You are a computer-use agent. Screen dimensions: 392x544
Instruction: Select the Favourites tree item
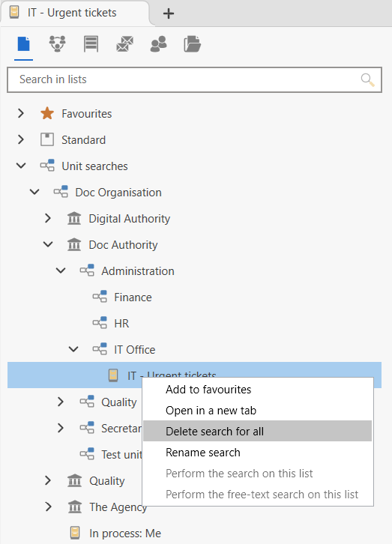coord(87,114)
